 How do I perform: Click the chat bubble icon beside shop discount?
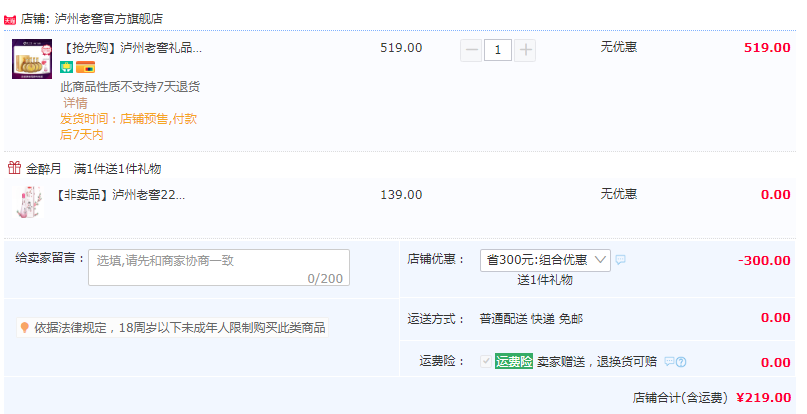pyautogui.click(x=621, y=260)
